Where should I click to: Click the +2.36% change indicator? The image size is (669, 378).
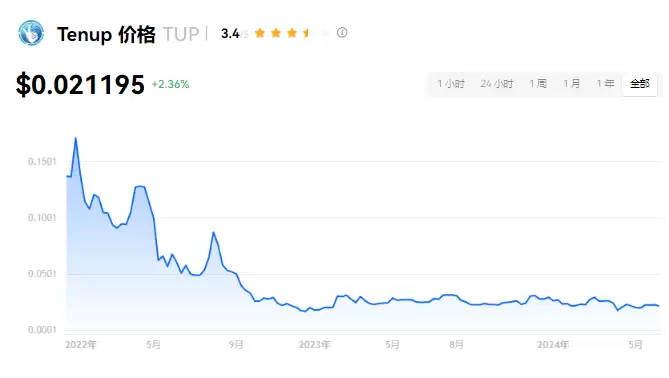[170, 84]
